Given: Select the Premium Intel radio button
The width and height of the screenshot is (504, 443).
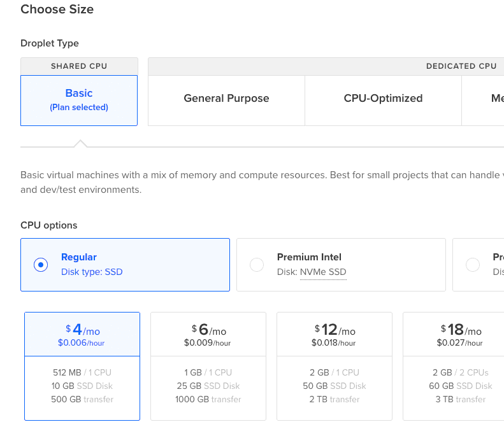Looking at the screenshot, I should click(x=257, y=265).
